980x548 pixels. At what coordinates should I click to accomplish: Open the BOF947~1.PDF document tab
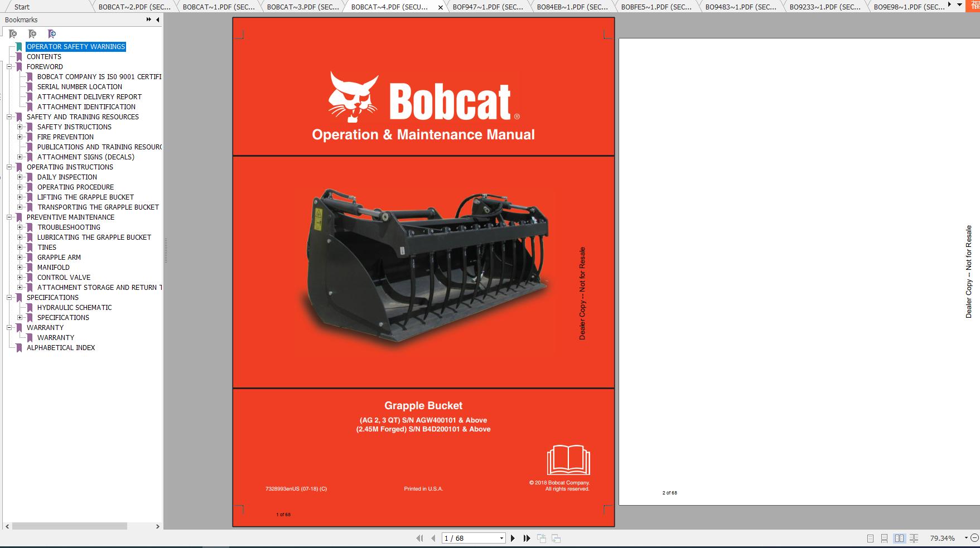click(x=488, y=7)
